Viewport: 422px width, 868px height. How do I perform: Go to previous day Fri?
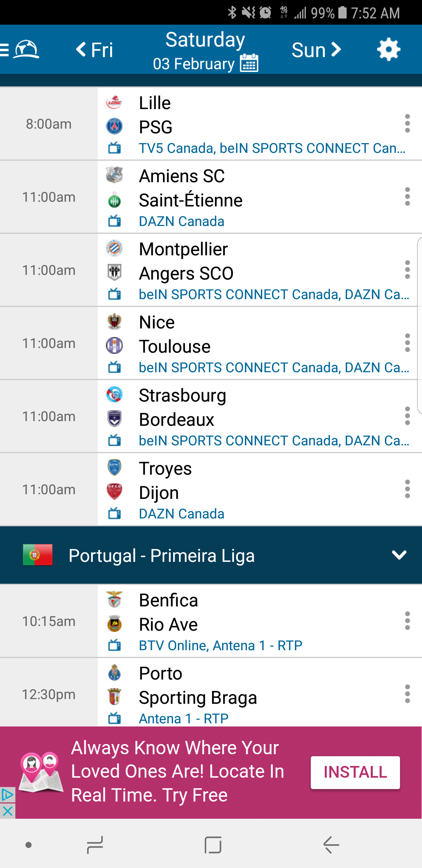(95, 50)
